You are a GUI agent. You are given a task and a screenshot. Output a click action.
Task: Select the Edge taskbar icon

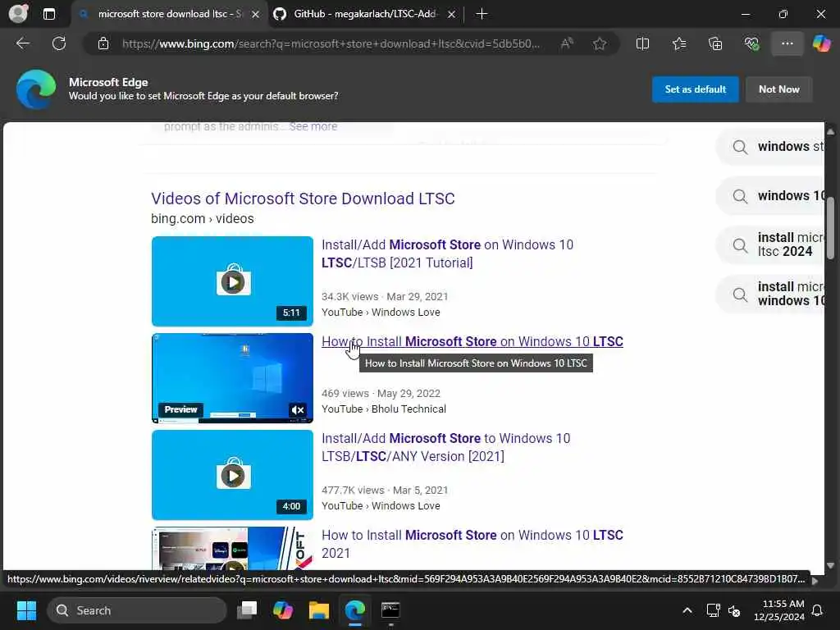click(354, 610)
